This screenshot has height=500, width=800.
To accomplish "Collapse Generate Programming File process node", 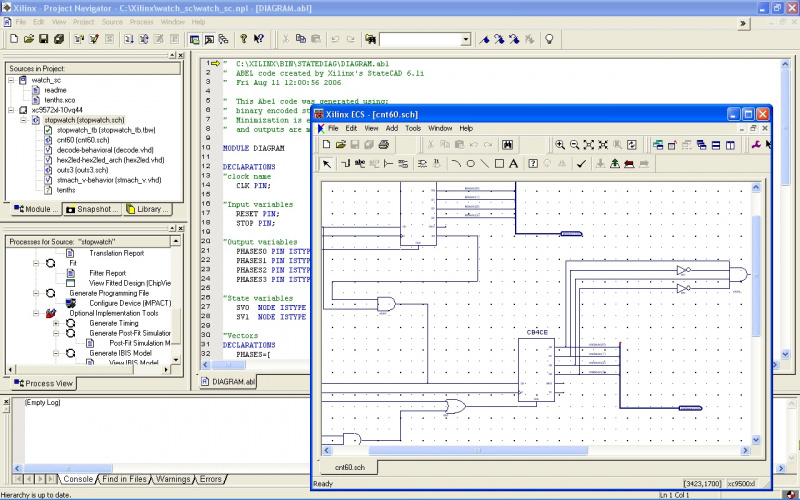I will pos(36,293).
